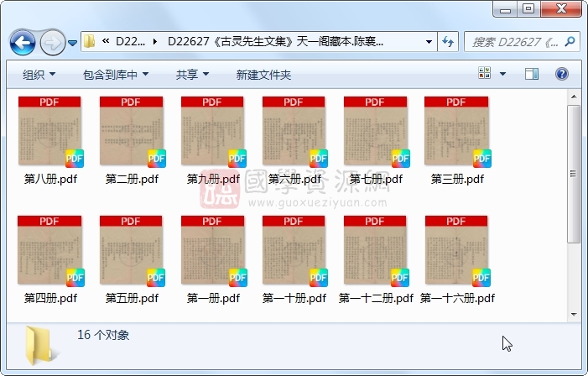
Task: Click the greyed forward navigation arrow
Action: coord(53,43)
